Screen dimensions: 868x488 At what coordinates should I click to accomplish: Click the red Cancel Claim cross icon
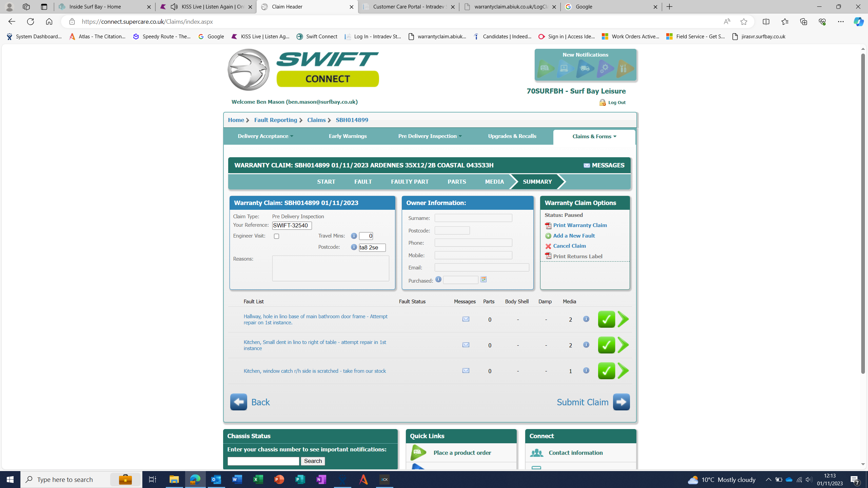[548, 246]
